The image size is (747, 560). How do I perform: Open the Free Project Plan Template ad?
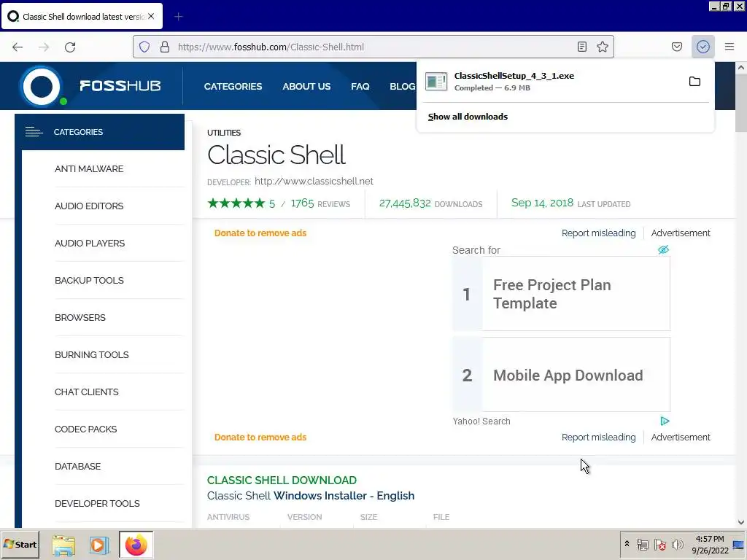(561, 294)
